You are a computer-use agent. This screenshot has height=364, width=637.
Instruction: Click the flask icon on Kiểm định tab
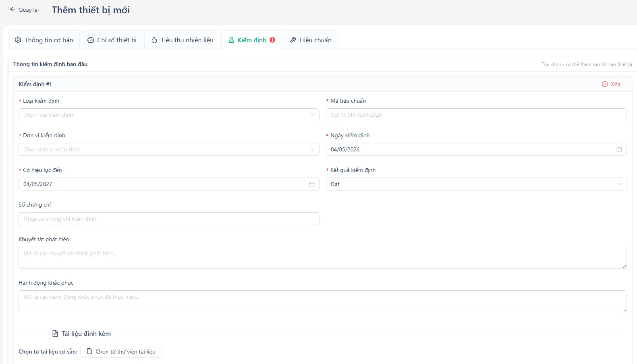click(231, 40)
